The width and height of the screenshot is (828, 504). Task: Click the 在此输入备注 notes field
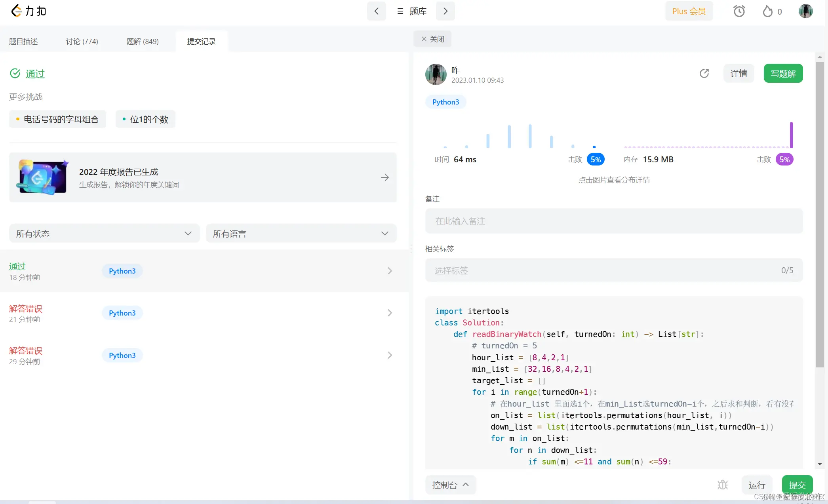click(613, 221)
